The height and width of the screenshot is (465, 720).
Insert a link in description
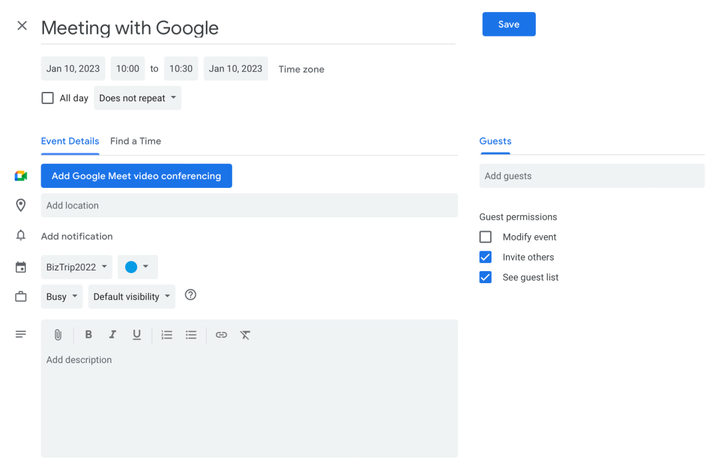coord(221,335)
